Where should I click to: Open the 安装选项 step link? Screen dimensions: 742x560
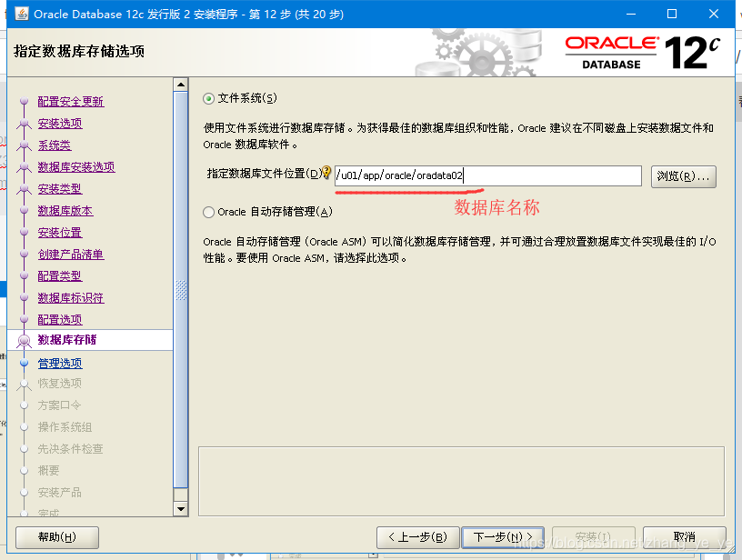point(60,123)
